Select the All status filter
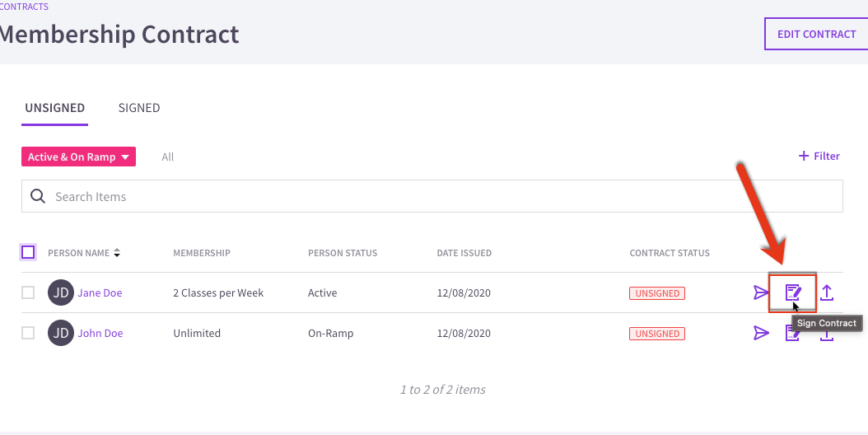The width and height of the screenshot is (868, 435). pos(168,157)
